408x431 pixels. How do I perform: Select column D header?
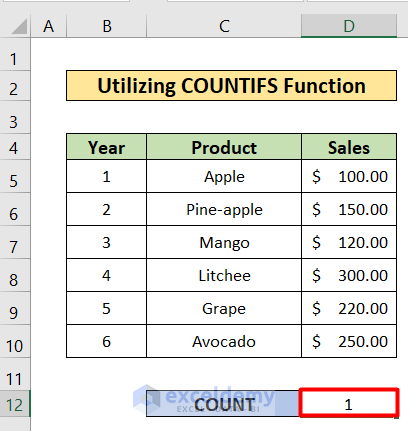click(349, 26)
